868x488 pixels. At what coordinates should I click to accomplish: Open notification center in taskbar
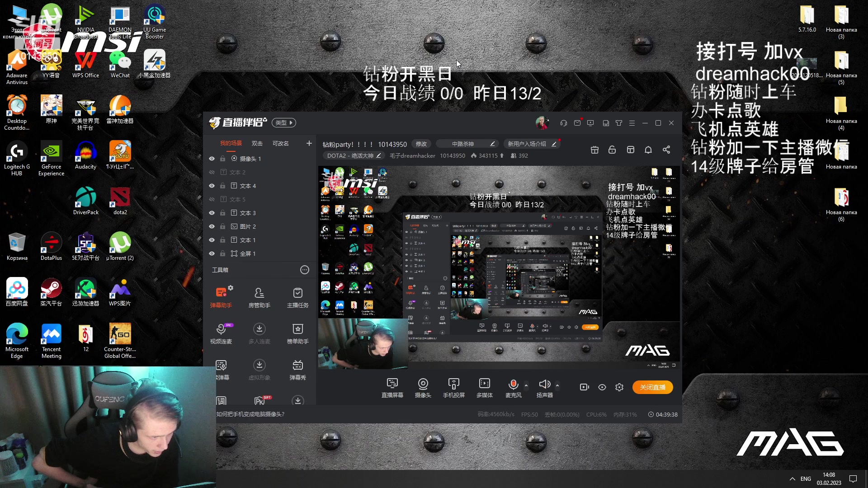853,479
